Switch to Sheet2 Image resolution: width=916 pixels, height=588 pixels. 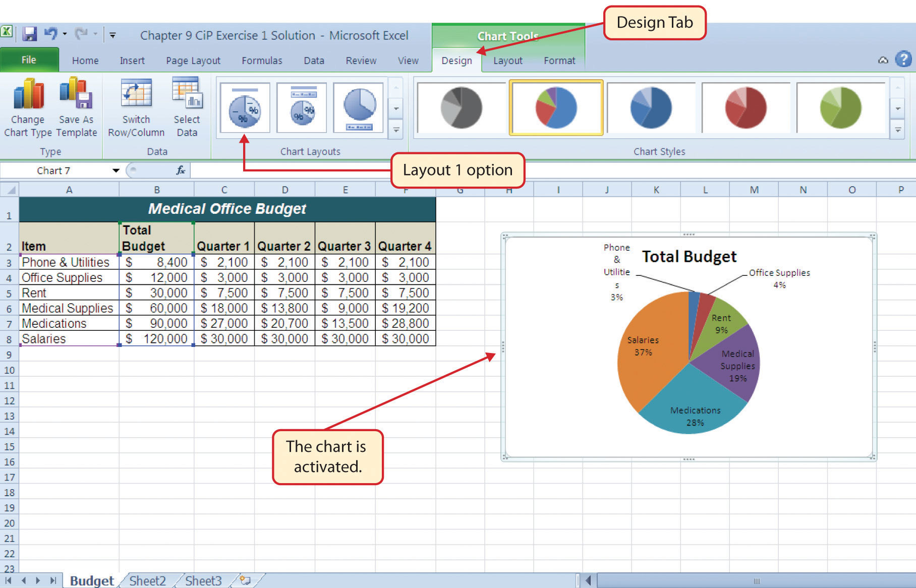(x=147, y=580)
